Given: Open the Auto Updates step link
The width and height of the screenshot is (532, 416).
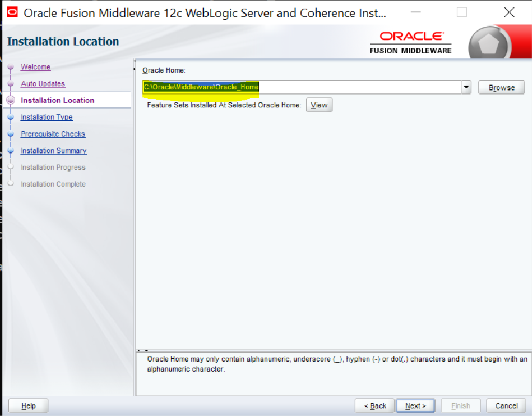Looking at the screenshot, I should pos(43,84).
